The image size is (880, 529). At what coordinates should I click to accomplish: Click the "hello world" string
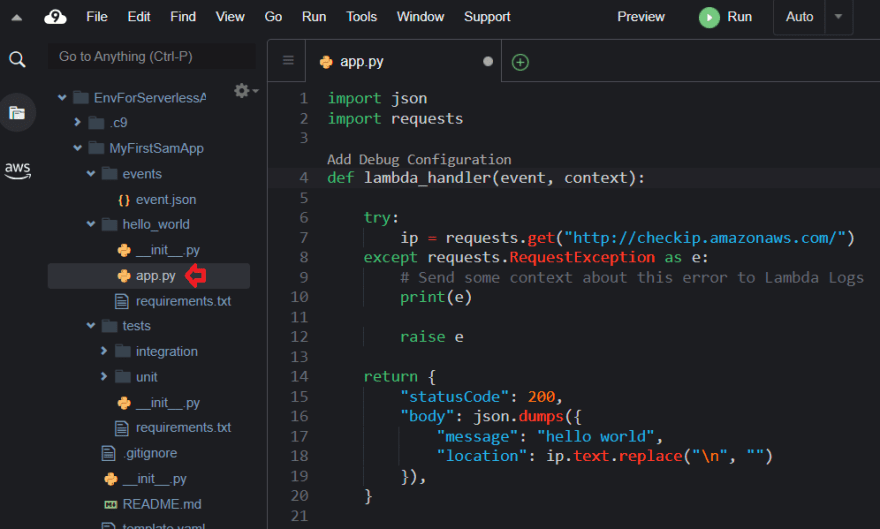click(595, 436)
